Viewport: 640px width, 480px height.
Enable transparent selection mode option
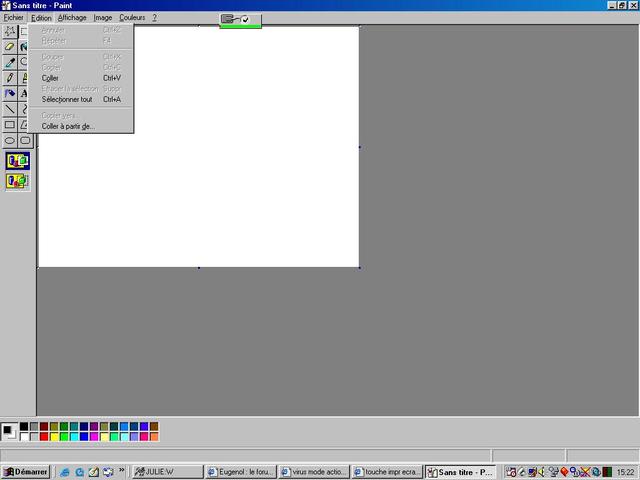pos(18,181)
